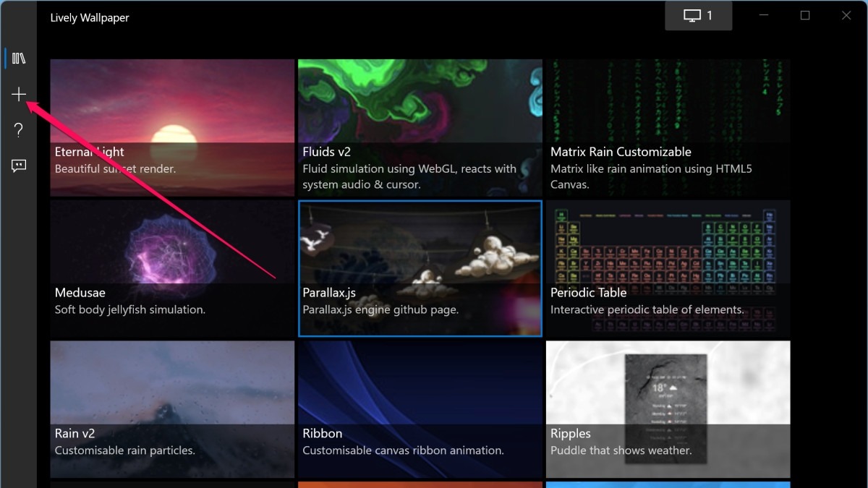The width and height of the screenshot is (868, 488).
Task: Click the "Matrix Rain Customizable" title text
Action: click(621, 152)
